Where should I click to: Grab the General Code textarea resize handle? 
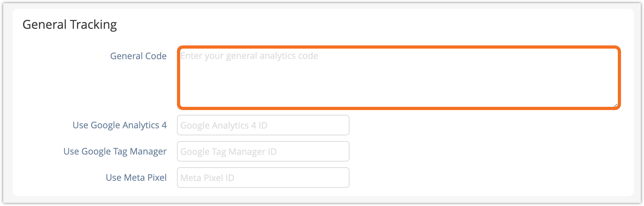[615, 105]
